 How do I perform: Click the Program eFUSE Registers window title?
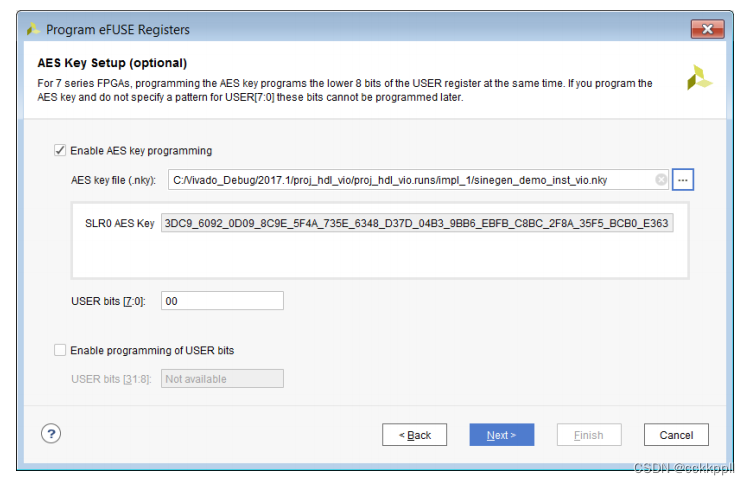[118, 30]
